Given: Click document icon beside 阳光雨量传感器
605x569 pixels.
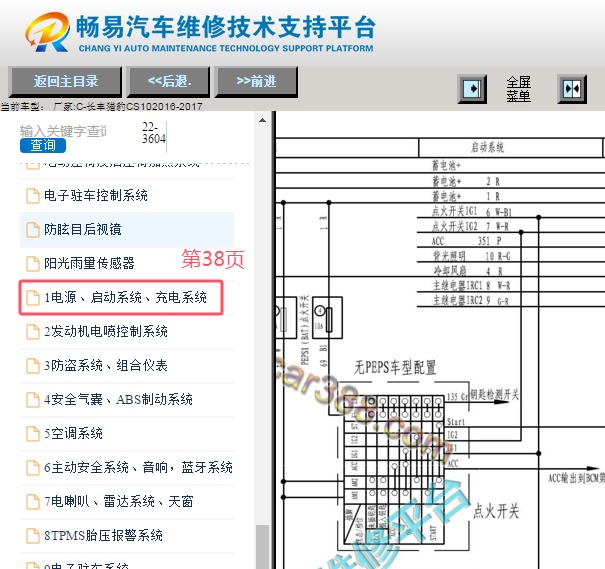Looking at the screenshot, I should point(33,263).
